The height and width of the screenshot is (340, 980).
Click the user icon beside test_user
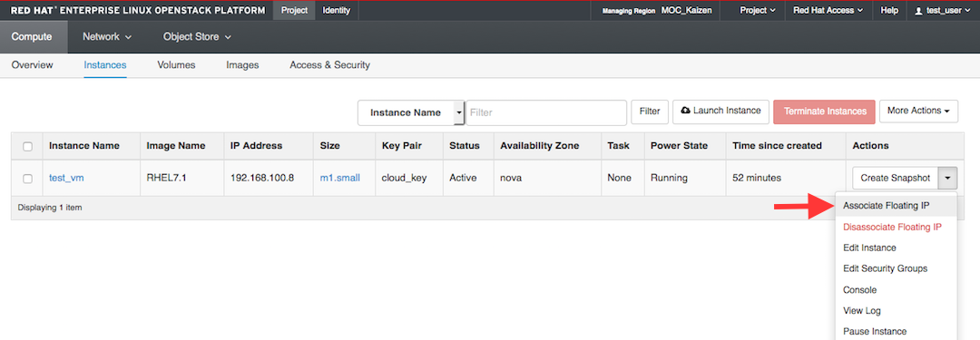pos(918,11)
